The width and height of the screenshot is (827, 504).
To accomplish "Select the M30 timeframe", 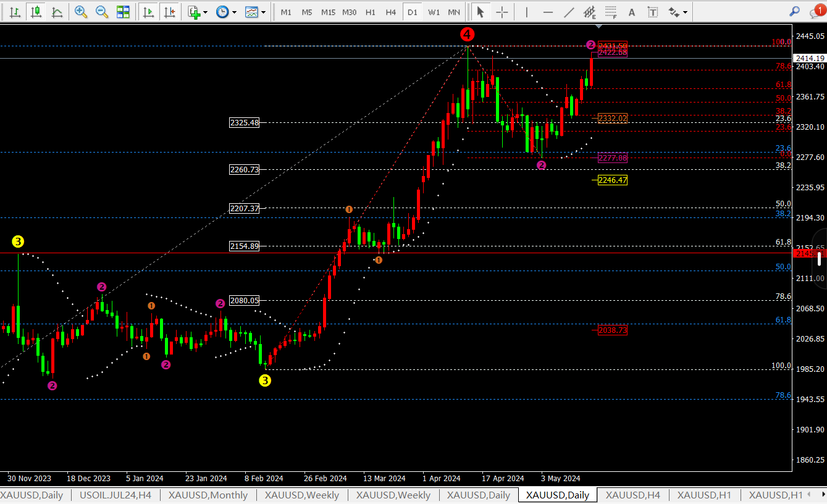I will (350, 12).
